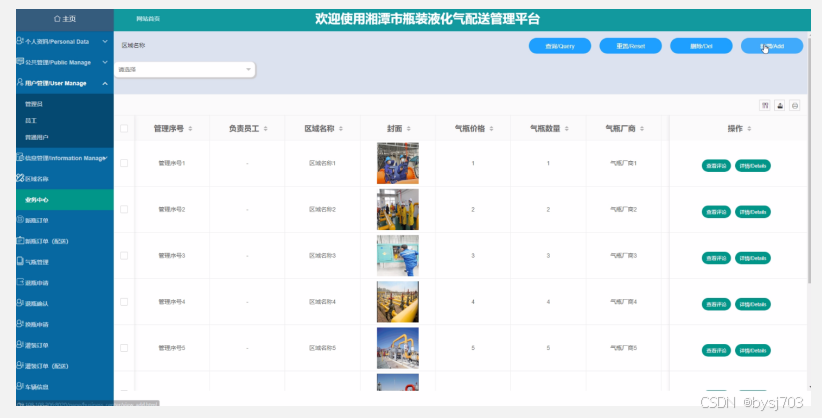The height and width of the screenshot is (418, 822).
Task: Expand the Information Manage menu chevron
Action: point(105,158)
